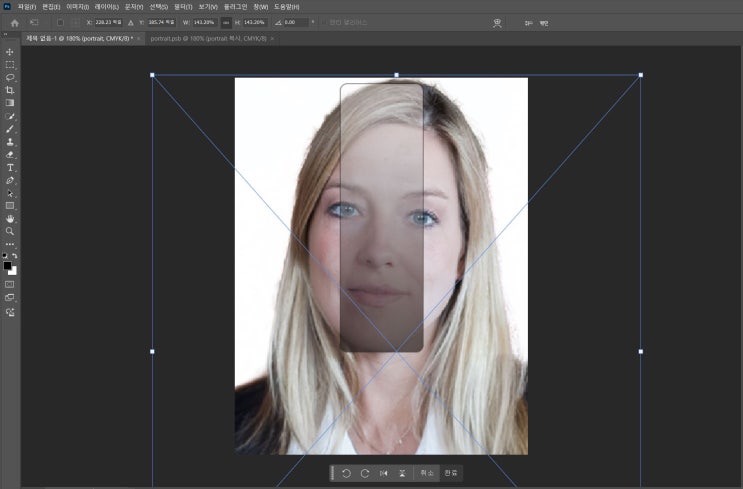
Task: Click flip vertical icon in transform bar
Action: click(x=402, y=473)
